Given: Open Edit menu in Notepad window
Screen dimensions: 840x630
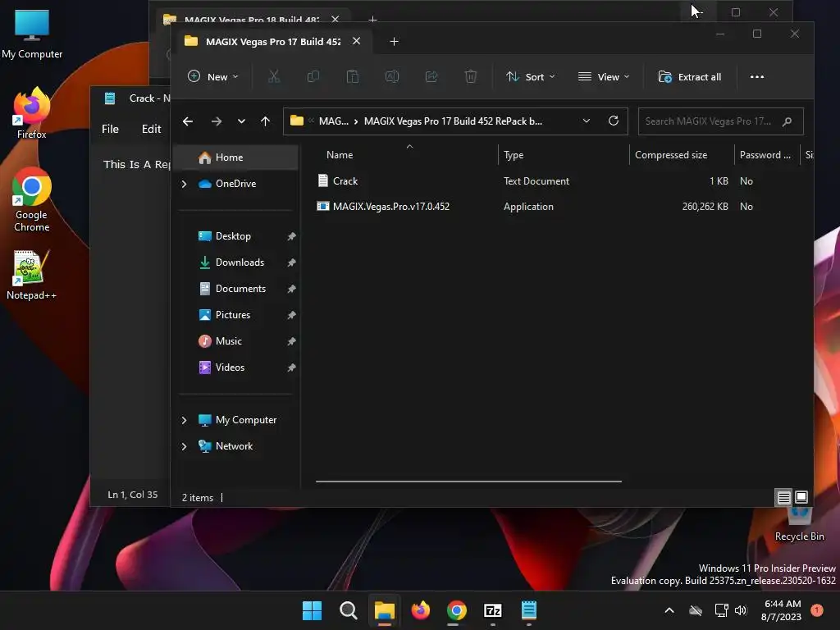Looking at the screenshot, I should point(151,129).
